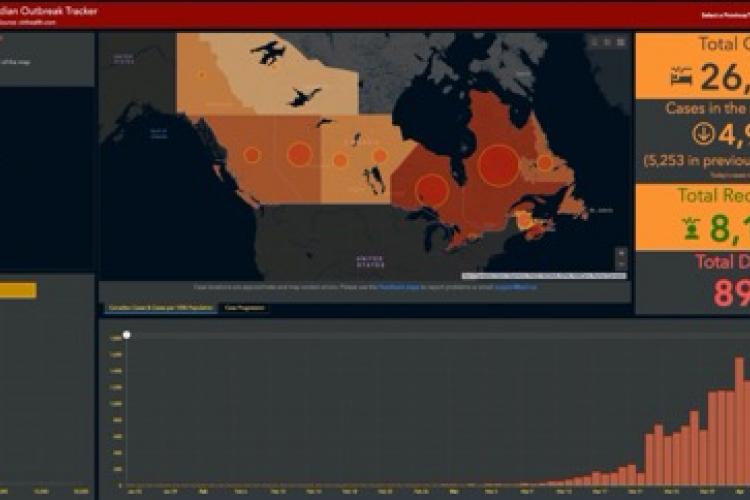Click the green recovered person icon

(x=691, y=228)
